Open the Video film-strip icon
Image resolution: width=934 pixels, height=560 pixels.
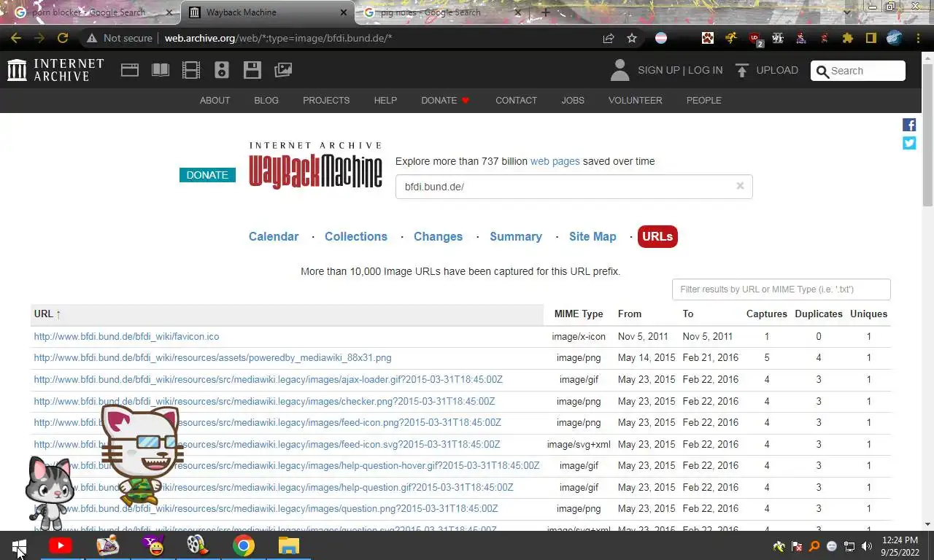pos(191,70)
